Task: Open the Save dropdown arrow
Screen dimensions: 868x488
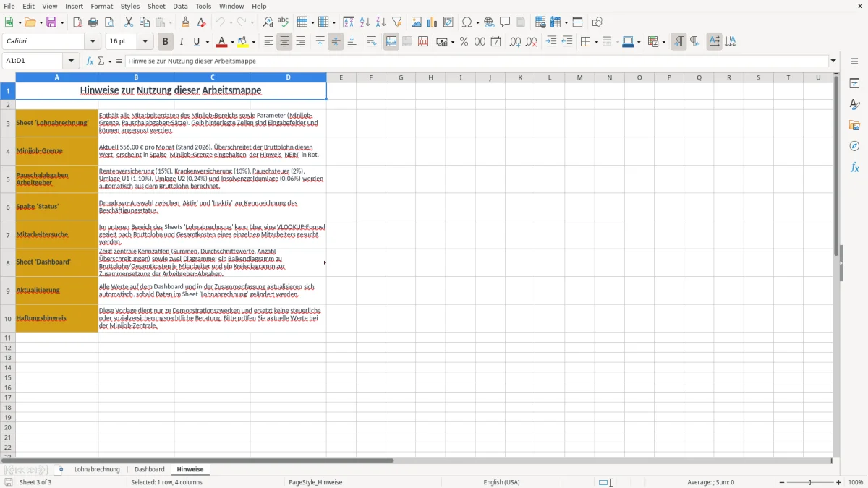Action: coord(61,22)
